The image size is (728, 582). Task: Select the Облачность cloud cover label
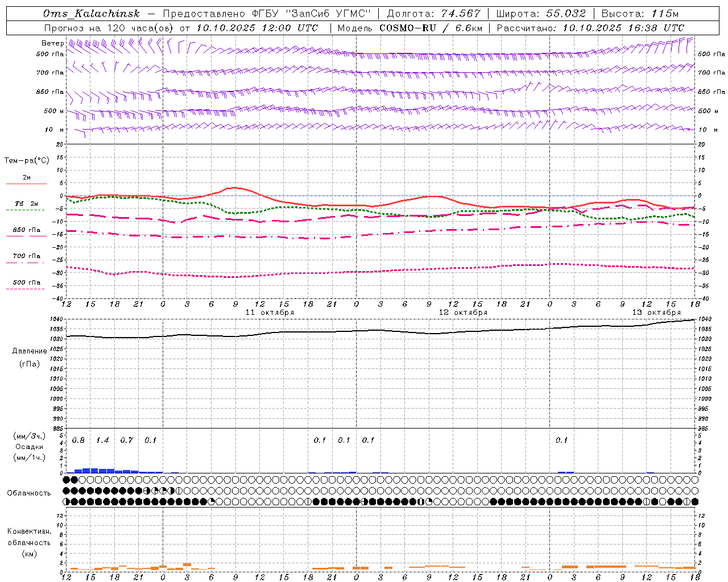[29, 493]
